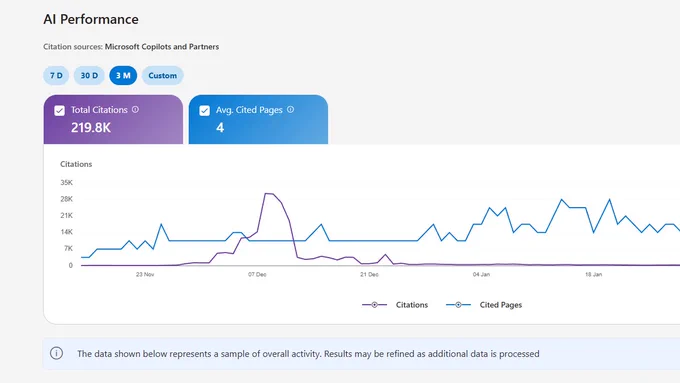
Task: Open the Custom date range option
Action: 163,75
